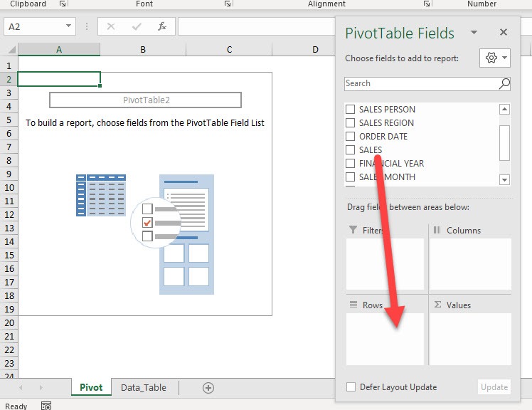532x410 pixels.
Task: Click the macro record status bar icon
Action: pos(46,406)
